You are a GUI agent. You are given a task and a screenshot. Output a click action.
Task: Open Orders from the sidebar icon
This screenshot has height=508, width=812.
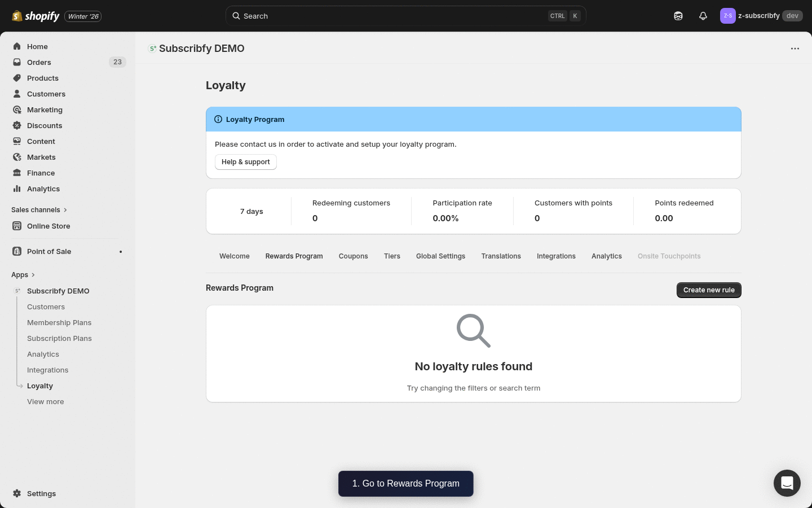[17, 62]
